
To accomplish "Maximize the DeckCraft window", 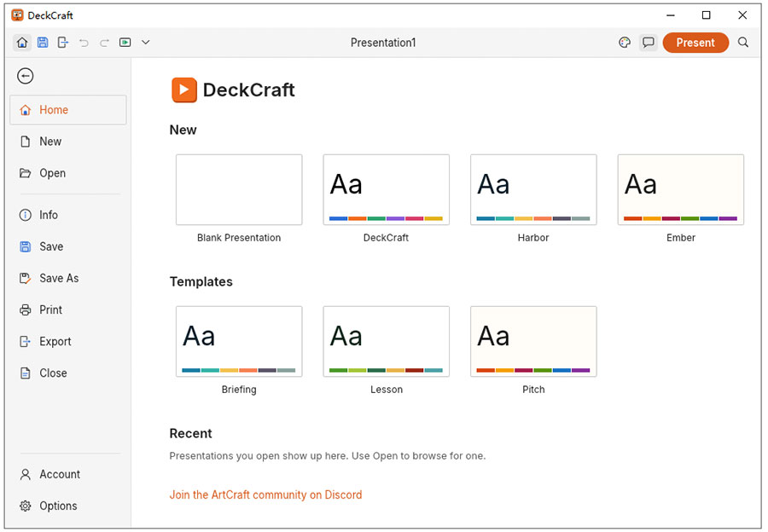I will (x=707, y=15).
